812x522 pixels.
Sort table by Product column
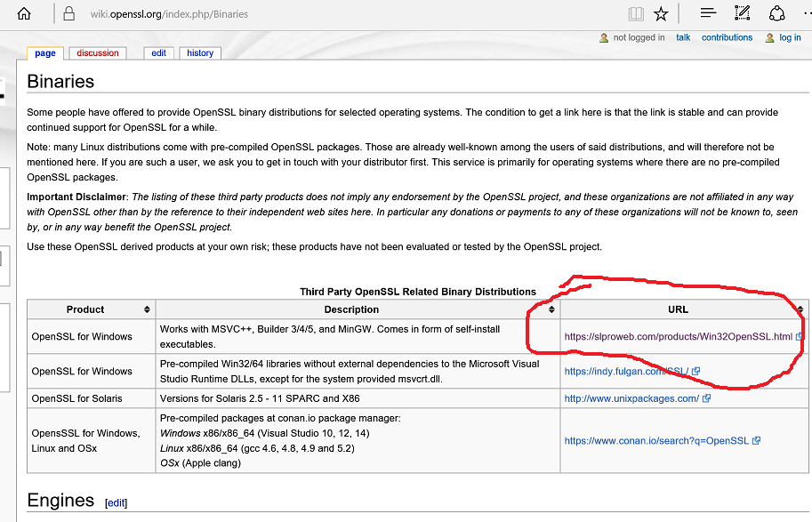pos(147,309)
